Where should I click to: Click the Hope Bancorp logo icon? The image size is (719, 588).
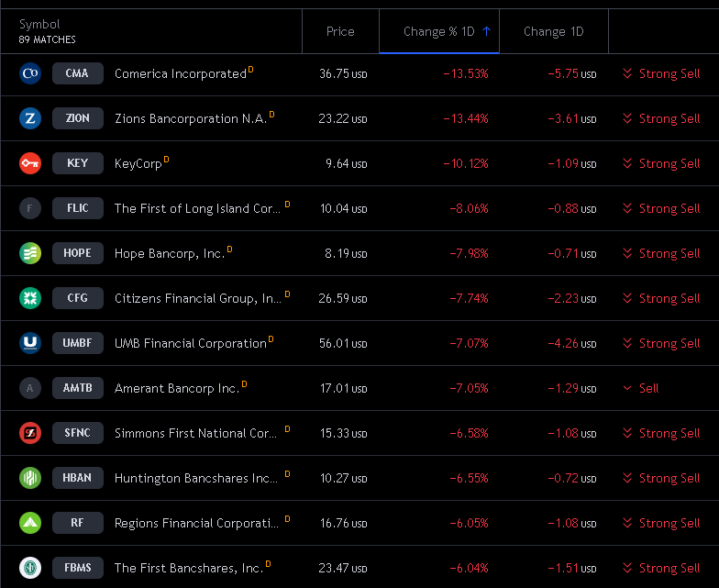(x=30, y=253)
